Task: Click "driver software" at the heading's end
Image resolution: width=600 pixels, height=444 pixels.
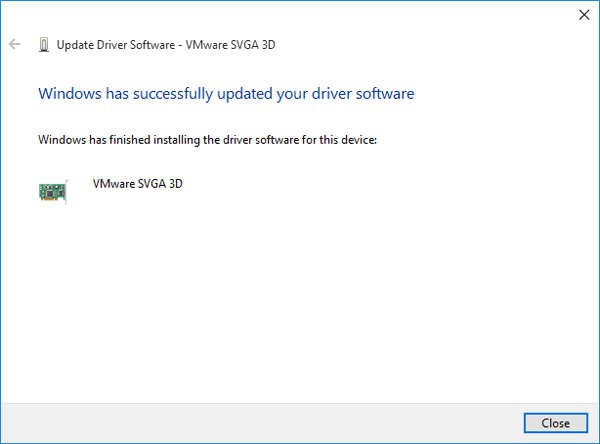Action: 367,94
